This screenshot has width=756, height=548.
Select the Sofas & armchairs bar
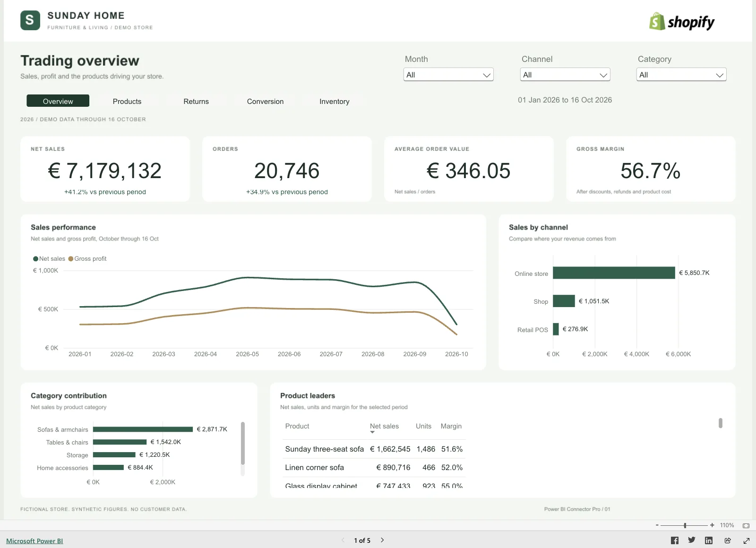tap(143, 429)
